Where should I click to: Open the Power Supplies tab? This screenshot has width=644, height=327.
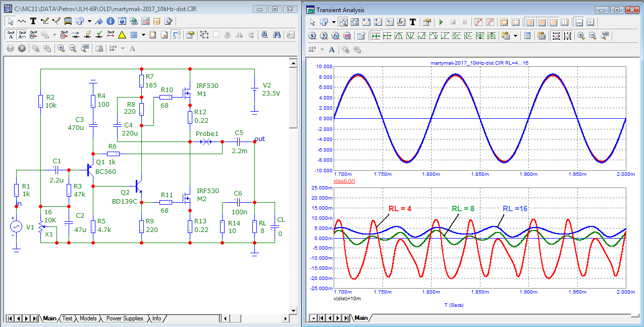pyautogui.click(x=125, y=318)
